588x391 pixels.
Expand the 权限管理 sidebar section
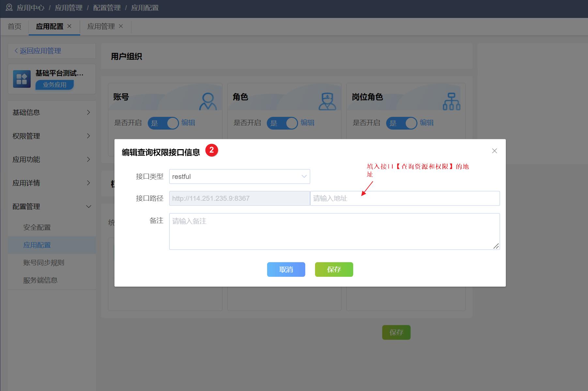click(x=52, y=136)
